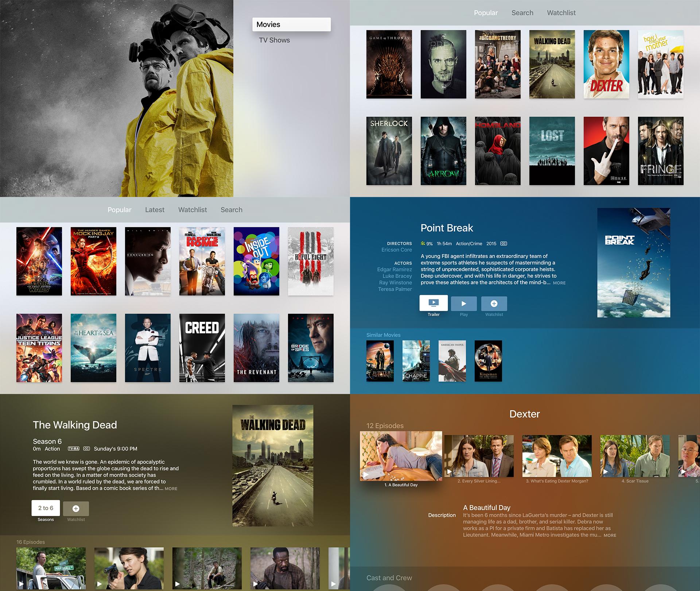Image resolution: width=700 pixels, height=591 pixels.
Task: Play Dexter episode 'A Beautiful Day'
Action: click(x=401, y=456)
